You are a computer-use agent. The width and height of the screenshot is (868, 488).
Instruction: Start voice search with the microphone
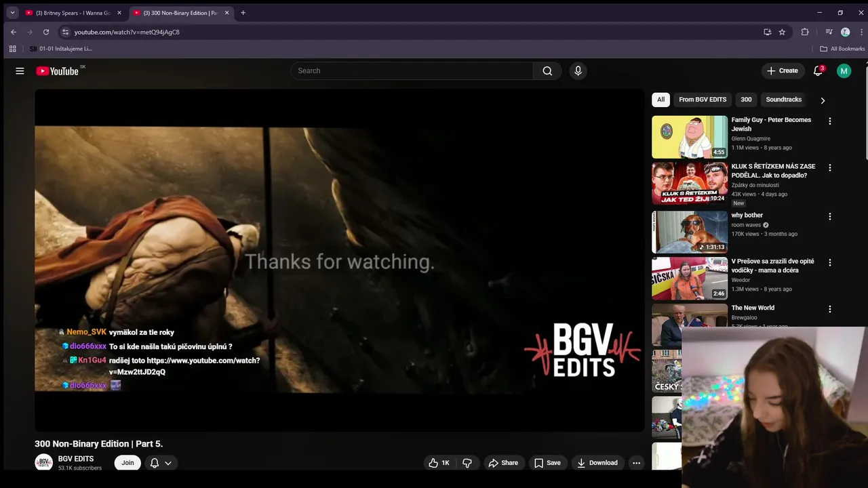click(x=578, y=71)
